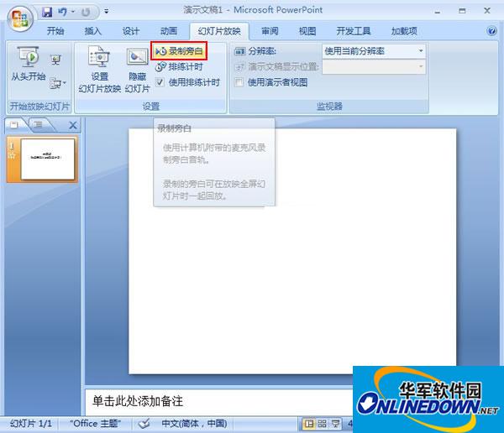Start slideshow with 从头开始 button
The width and height of the screenshot is (504, 433).
click(29, 64)
